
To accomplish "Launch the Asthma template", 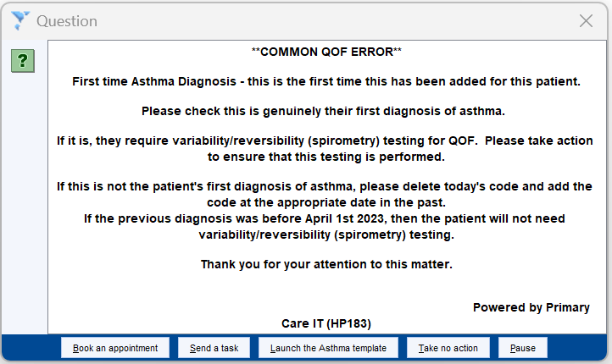I will 328,348.
